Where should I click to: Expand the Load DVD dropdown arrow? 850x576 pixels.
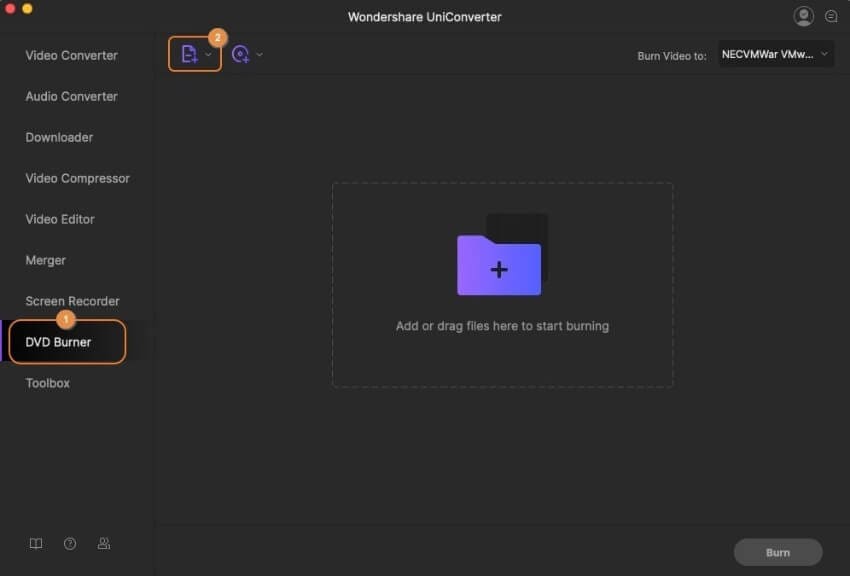(260, 54)
